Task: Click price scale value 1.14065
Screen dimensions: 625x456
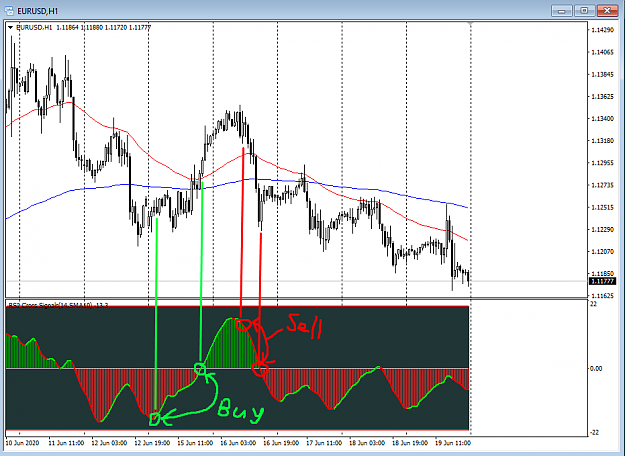Action: pyautogui.click(x=603, y=52)
